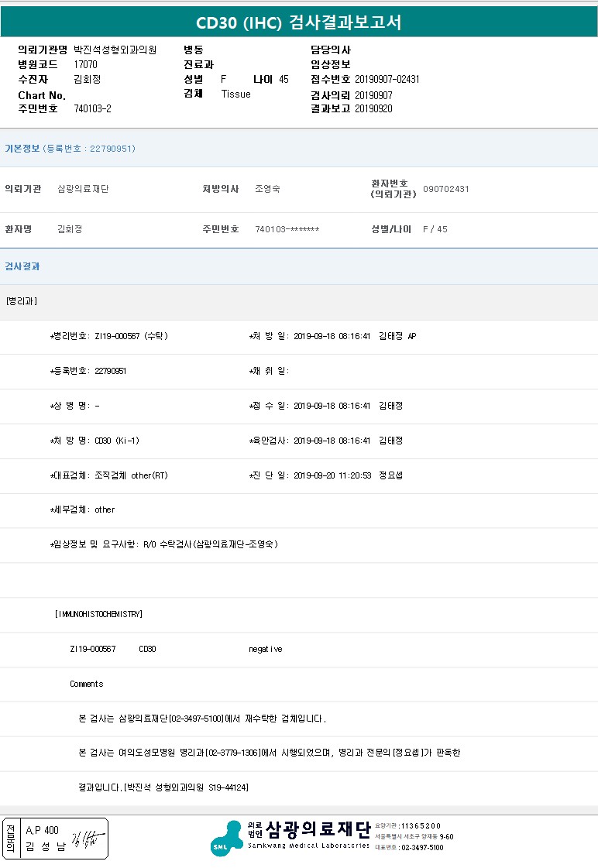Click the 접수번호 value 20190907-02431

[x=387, y=80]
